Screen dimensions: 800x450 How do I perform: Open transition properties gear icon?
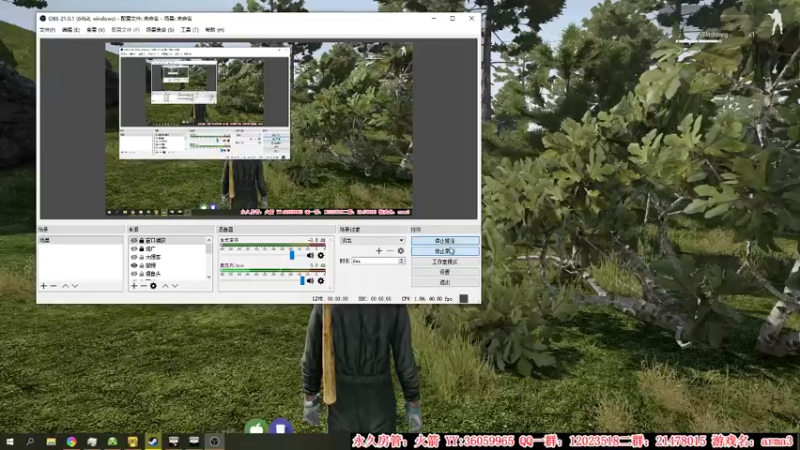click(x=401, y=251)
